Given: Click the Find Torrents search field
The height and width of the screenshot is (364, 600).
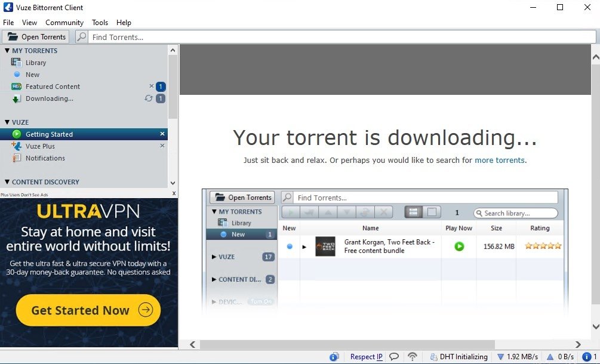Looking at the screenshot, I should click(341, 37).
